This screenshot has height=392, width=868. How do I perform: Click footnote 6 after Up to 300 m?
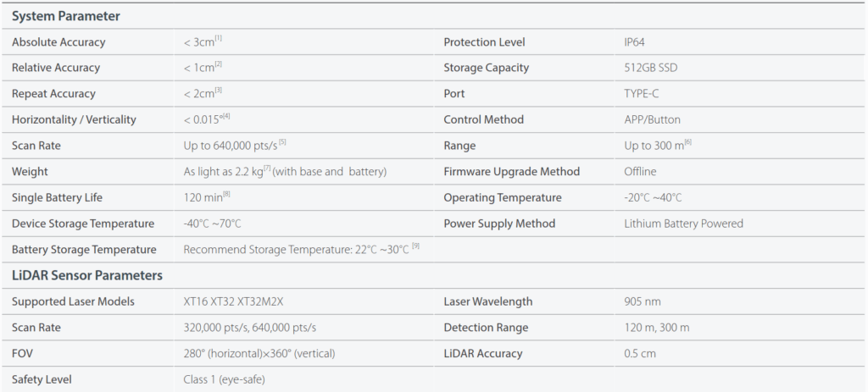[688, 142]
